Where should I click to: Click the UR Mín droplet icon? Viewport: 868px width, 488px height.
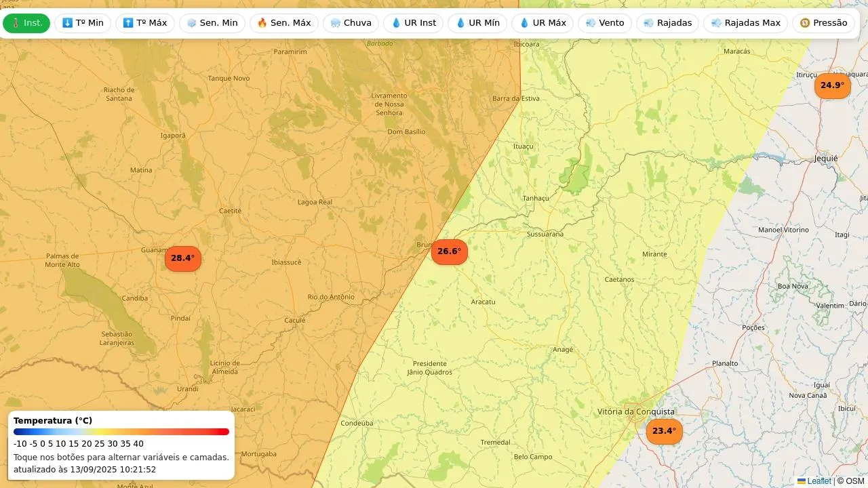[x=460, y=23]
